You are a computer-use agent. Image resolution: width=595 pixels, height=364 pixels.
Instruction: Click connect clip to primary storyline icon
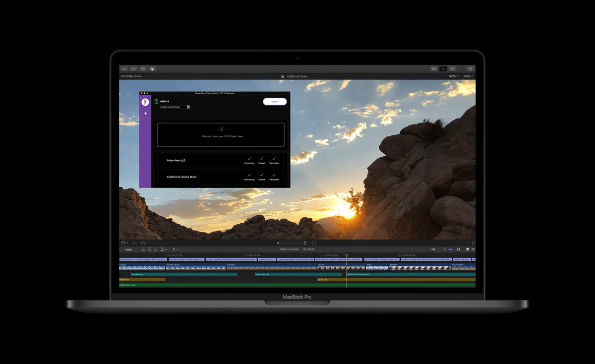(x=143, y=249)
